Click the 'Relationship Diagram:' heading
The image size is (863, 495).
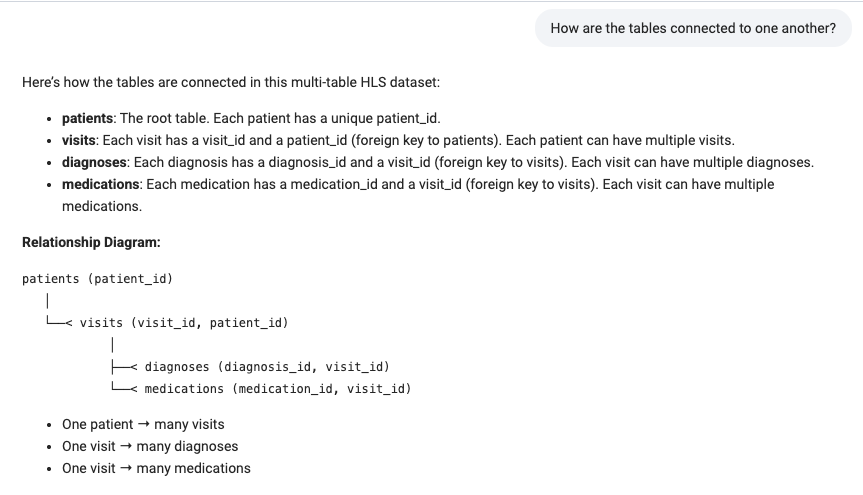tap(91, 242)
